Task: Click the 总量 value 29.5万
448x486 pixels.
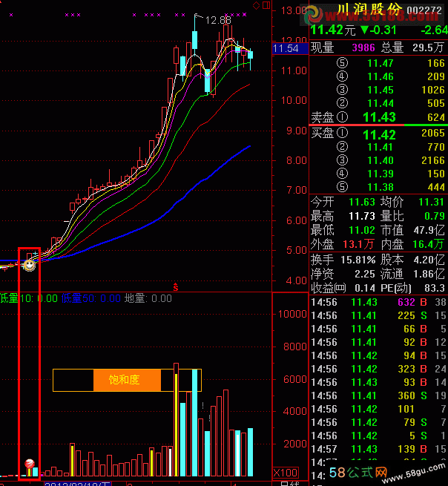Action: click(x=428, y=47)
